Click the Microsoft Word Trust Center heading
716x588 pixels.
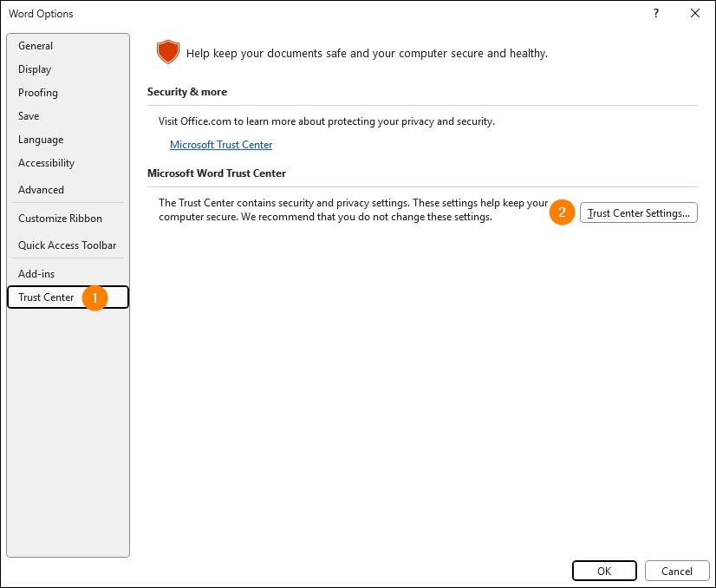coord(217,173)
